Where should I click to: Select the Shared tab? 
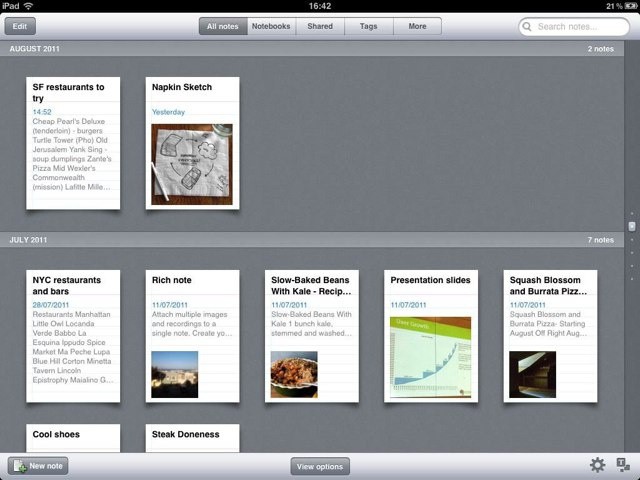(320, 27)
